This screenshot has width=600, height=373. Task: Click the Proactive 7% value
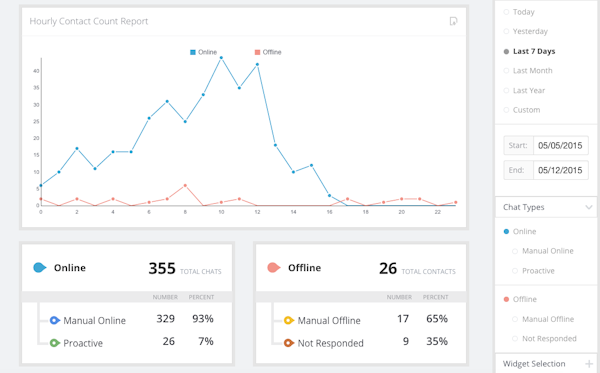pyautogui.click(x=206, y=341)
